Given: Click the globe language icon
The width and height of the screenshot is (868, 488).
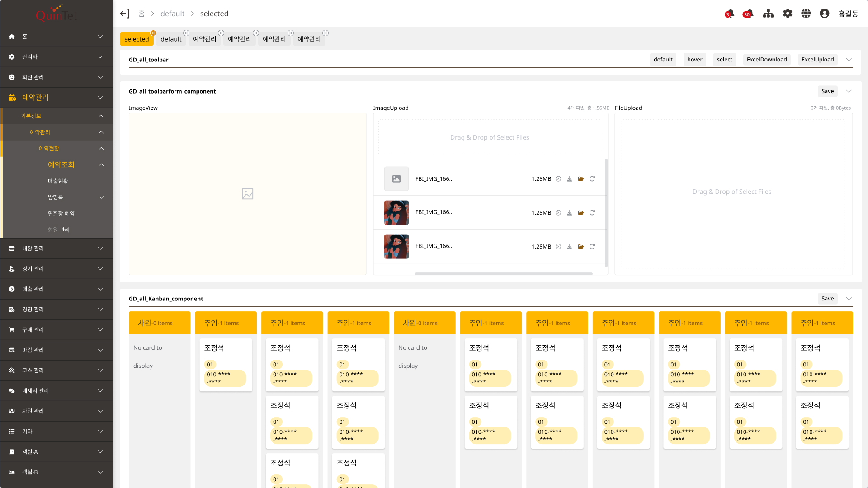Looking at the screenshot, I should (806, 14).
